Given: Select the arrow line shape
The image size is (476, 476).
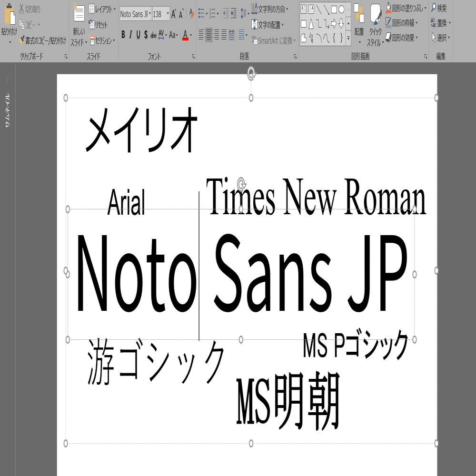Looking at the screenshot, I should (x=327, y=10).
